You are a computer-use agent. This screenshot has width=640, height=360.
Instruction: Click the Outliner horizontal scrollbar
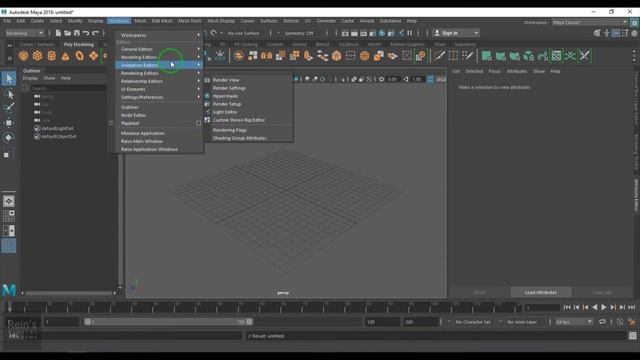tap(69, 293)
